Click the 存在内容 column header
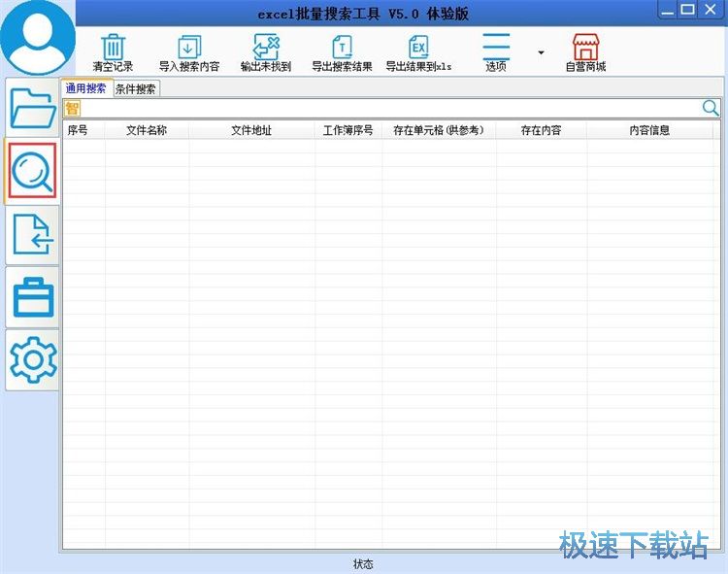Image resolution: width=728 pixels, height=574 pixels. [x=542, y=130]
